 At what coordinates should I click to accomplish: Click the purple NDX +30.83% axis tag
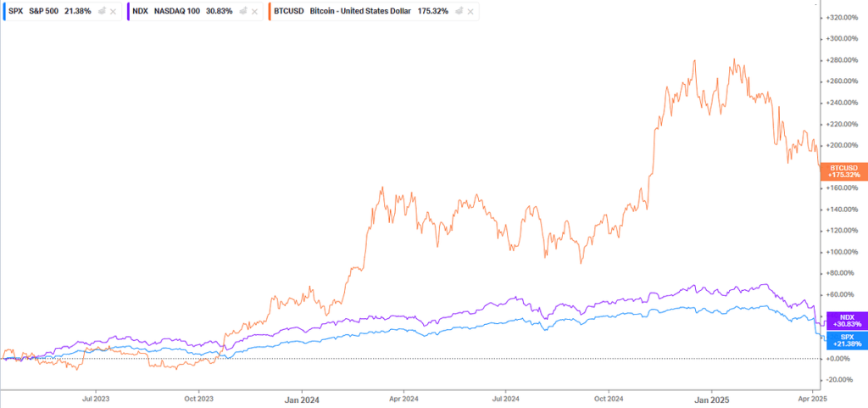842,321
